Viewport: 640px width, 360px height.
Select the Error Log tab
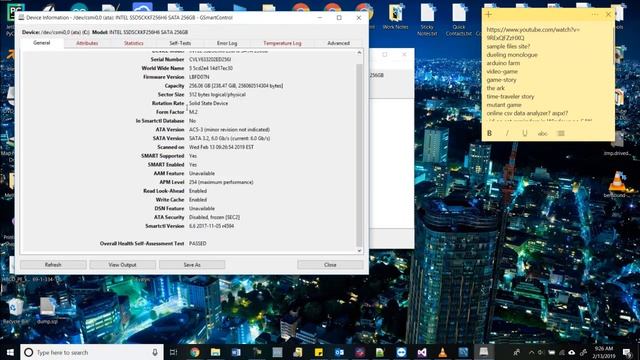(227, 43)
